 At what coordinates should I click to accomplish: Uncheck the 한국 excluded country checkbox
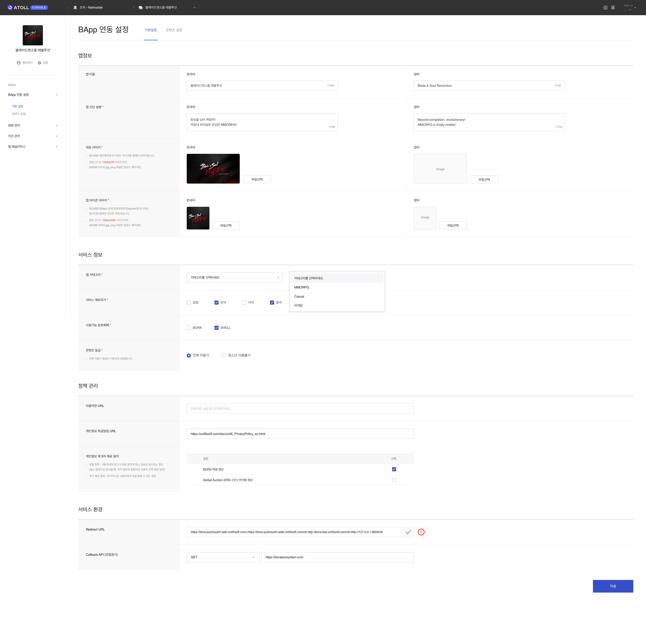[x=216, y=302]
